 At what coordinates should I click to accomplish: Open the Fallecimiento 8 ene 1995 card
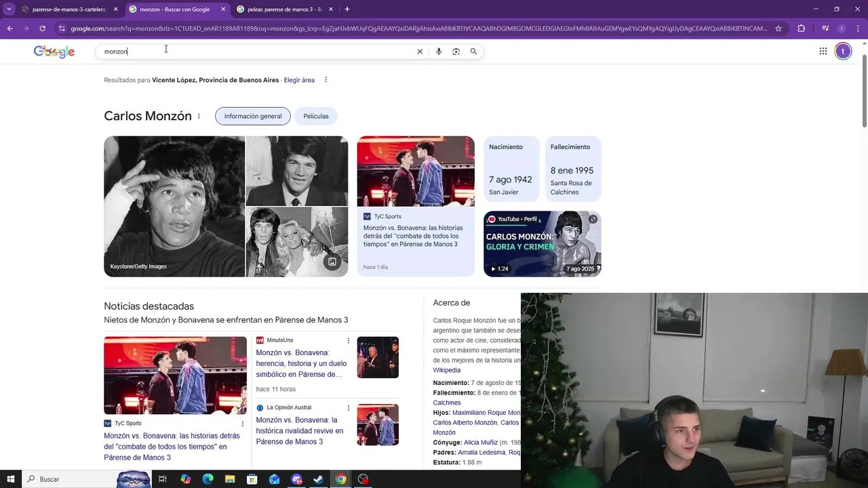pos(573,169)
